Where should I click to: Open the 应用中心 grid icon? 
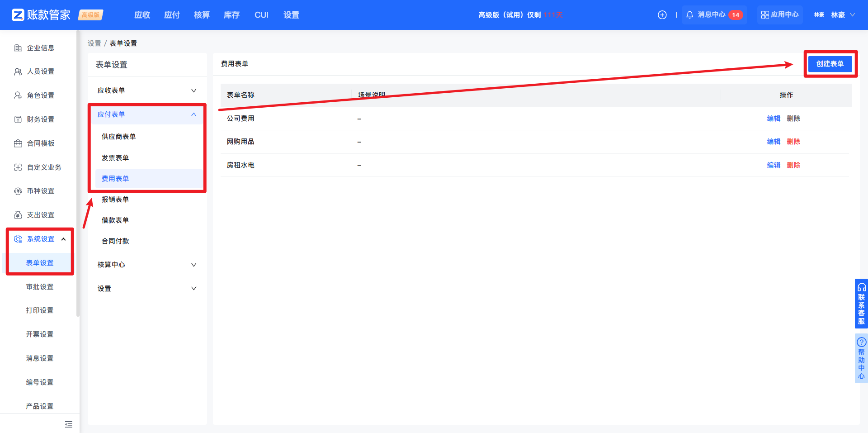click(765, 15)
